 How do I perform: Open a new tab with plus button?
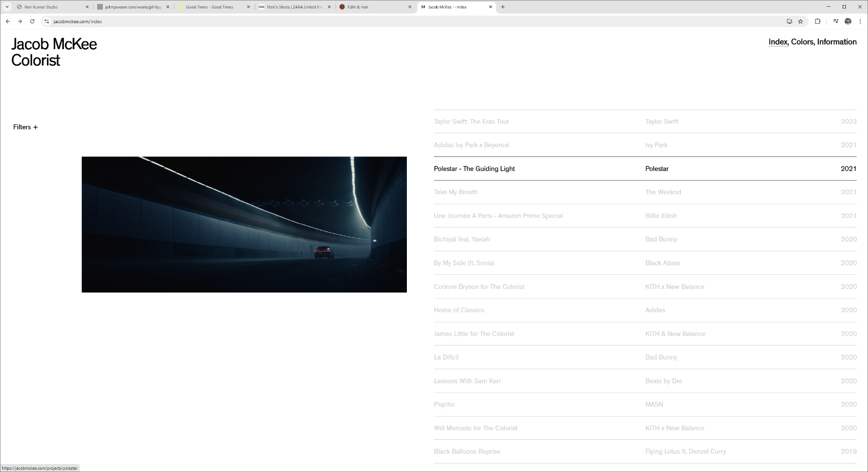pyautogui.click(x=503, y=7)
